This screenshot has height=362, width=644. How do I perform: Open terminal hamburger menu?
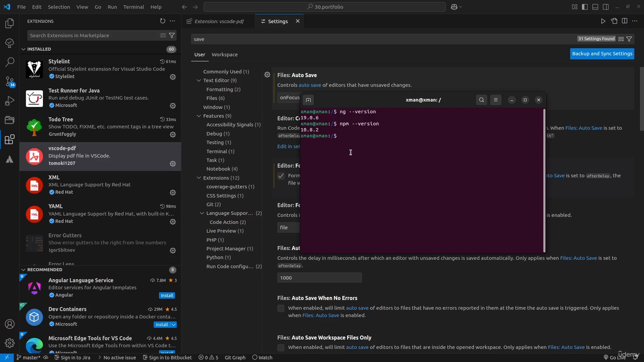tap(495, 100)
